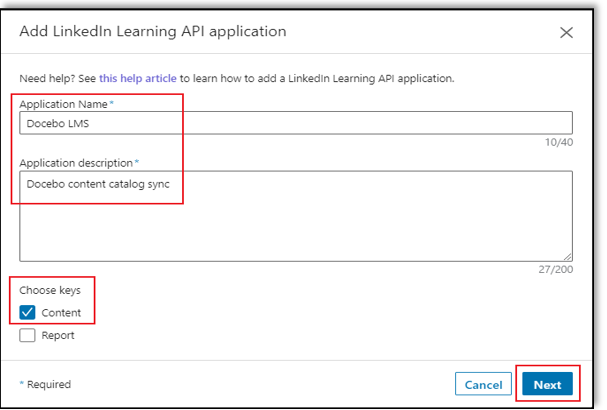This screenshot has width=607, height=410.
Task: Click the '10/40' character counter
Action: [559, 142]
